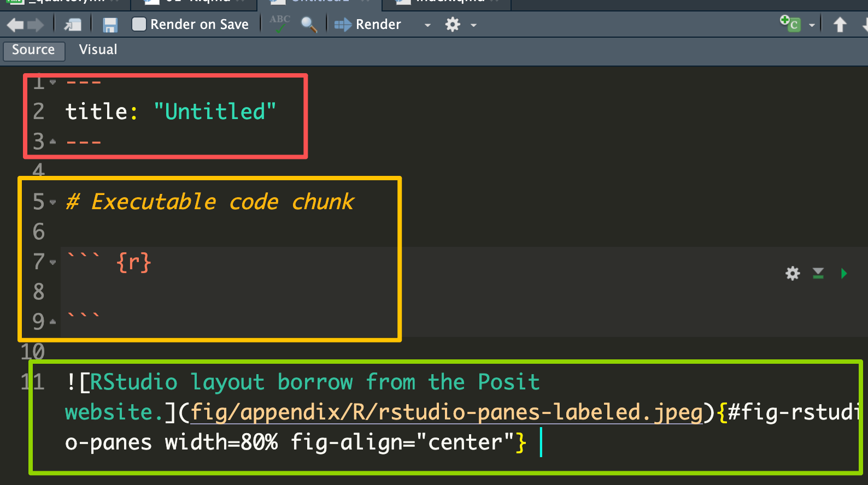Expand the insert chunk language dropdown arrow

point(812,25)
